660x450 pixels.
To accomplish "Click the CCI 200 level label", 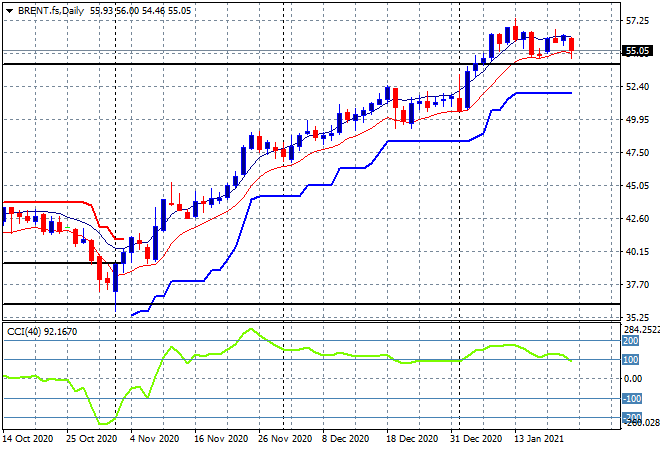I will (x=631, y=341).
